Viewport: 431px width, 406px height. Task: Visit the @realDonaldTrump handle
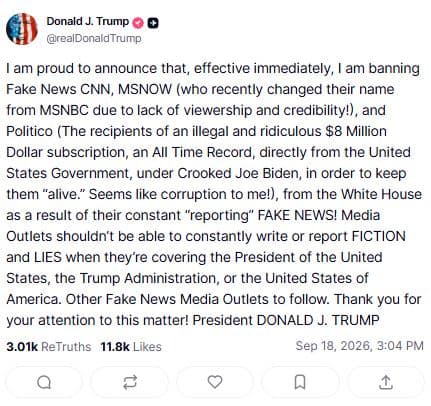tap(94, 38)
